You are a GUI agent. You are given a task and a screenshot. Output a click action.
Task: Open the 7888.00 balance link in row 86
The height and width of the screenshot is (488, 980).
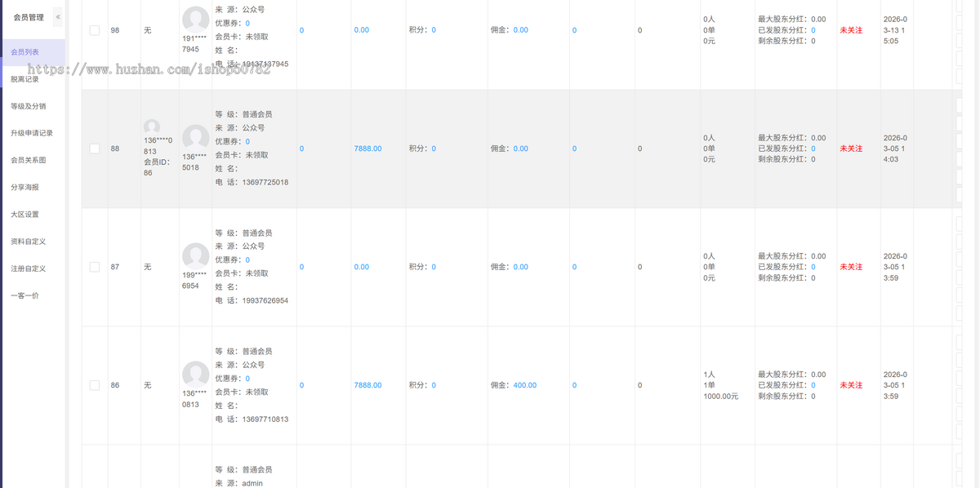coord(367,385)
